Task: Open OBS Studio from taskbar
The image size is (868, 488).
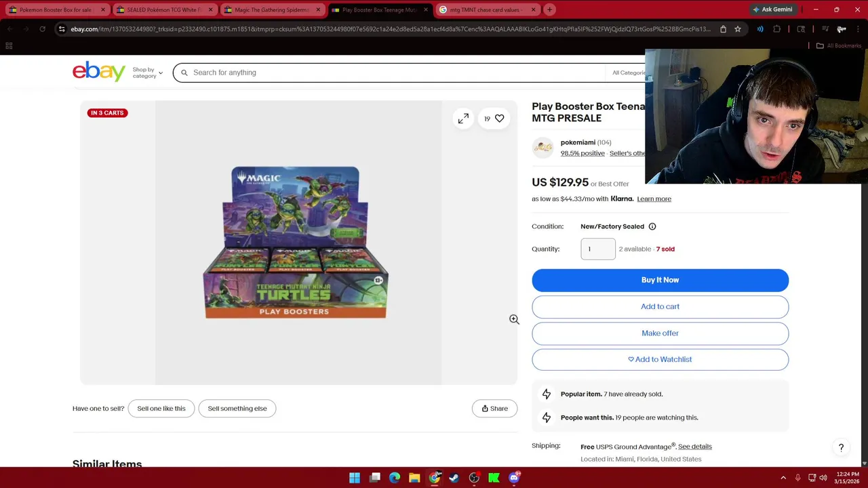Action: [474, 478]
